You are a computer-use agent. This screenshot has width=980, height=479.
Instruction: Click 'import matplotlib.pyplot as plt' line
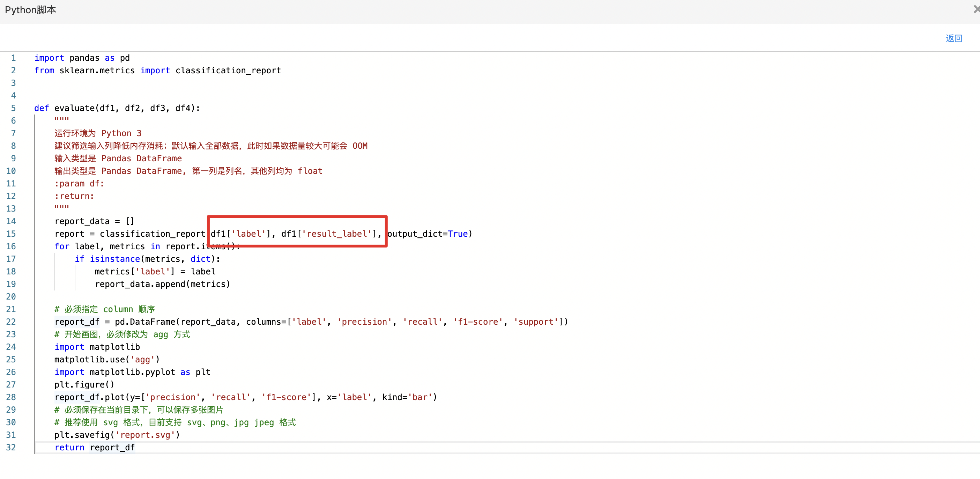click(x=132, y=372)
